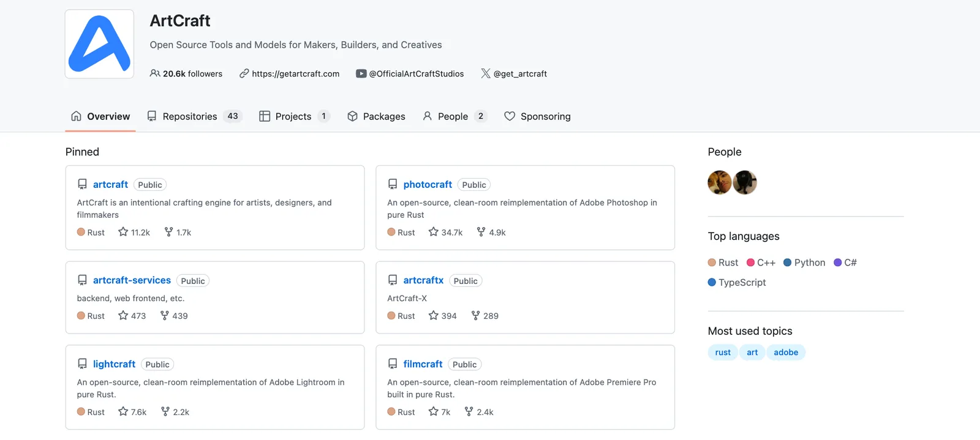Screen dimensions: 980x440
Task: Click the repository icon next to photocraft
Action: [x=393, y=184]
